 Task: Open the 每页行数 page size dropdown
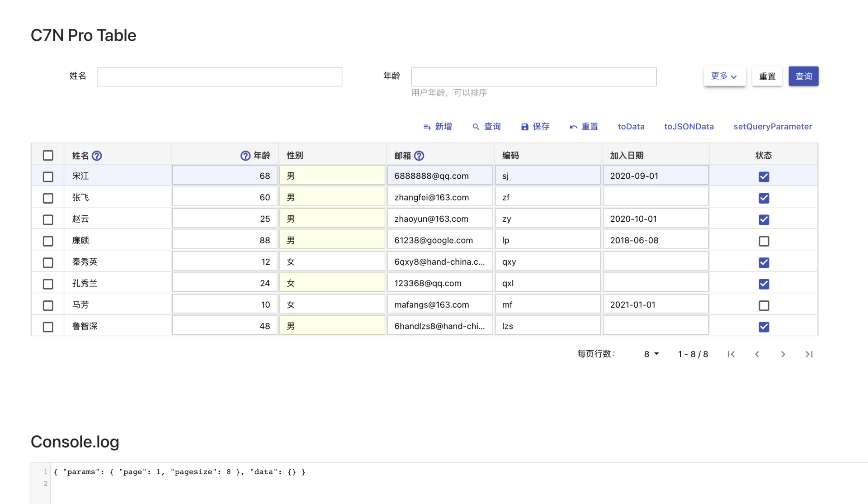(x=651, y=354)
